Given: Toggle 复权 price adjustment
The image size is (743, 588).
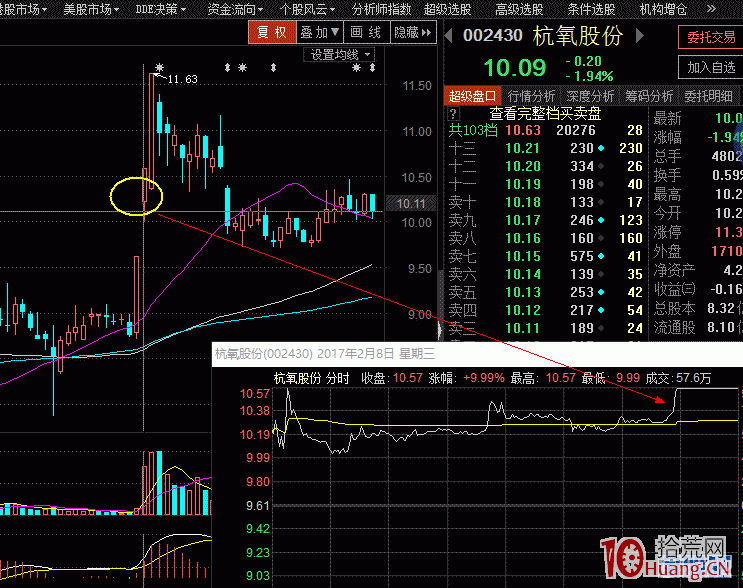Looking at the screenshot, I should [272, 32].
